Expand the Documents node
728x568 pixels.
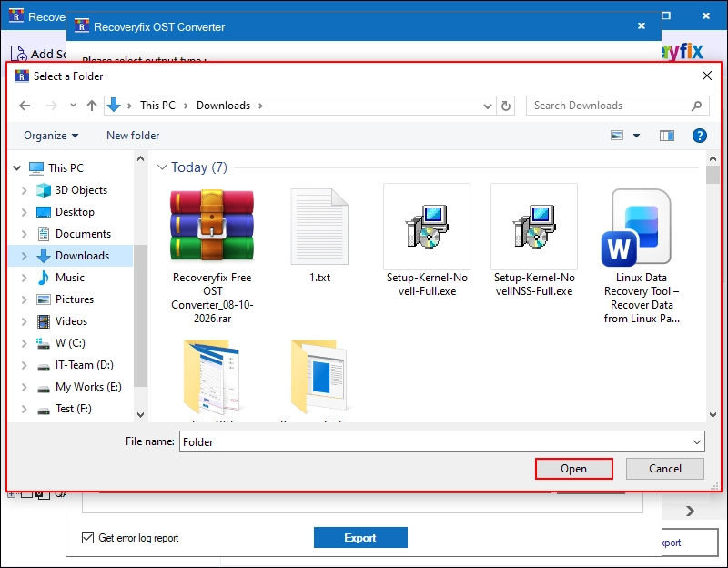coord(25,234)
